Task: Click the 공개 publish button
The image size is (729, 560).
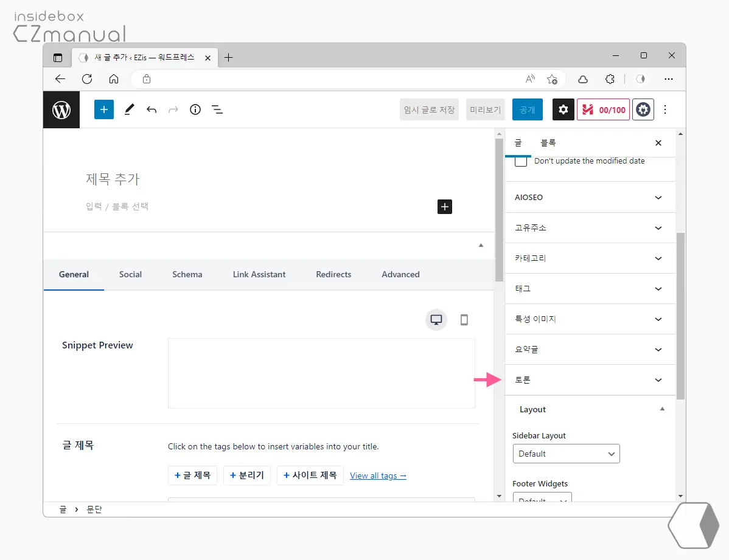Action: (527, 110)
